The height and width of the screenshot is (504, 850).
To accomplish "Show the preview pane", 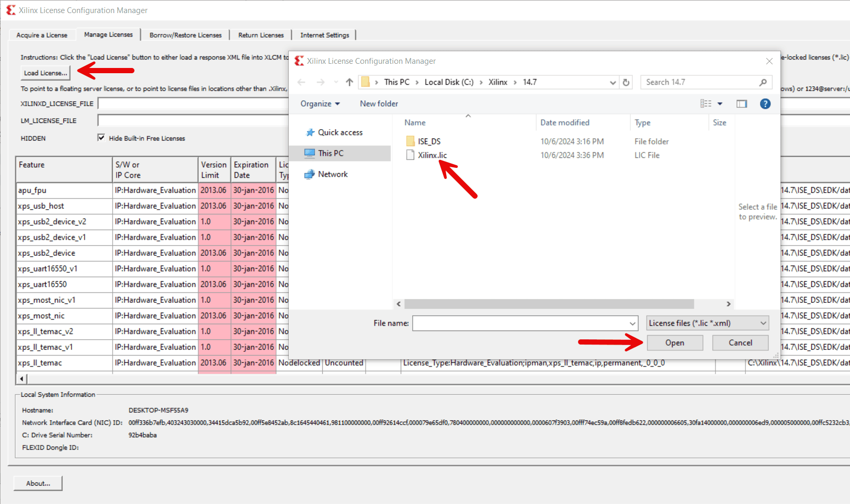I will [742, 104].
